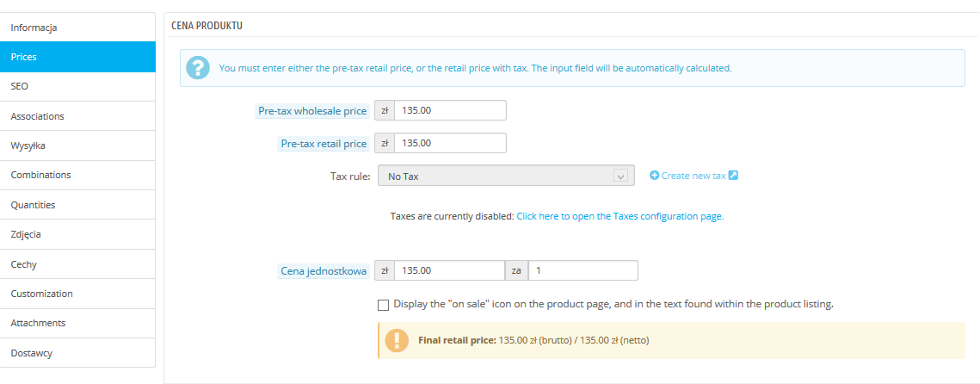Show the Combinations tab

pyautogui.click(x=77, y=175)
